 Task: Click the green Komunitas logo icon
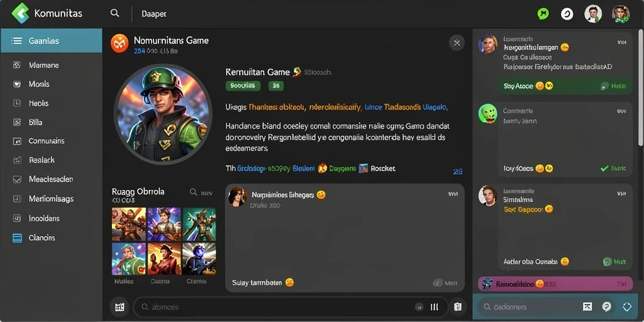[21, 13]
